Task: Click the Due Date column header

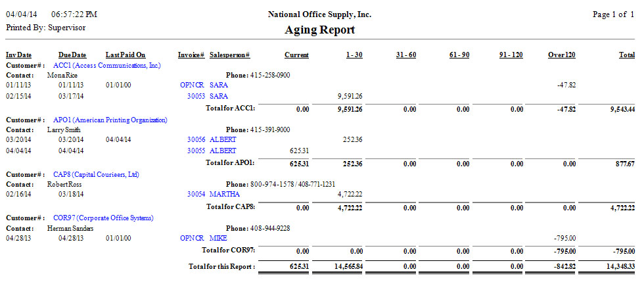Action: 72,55
